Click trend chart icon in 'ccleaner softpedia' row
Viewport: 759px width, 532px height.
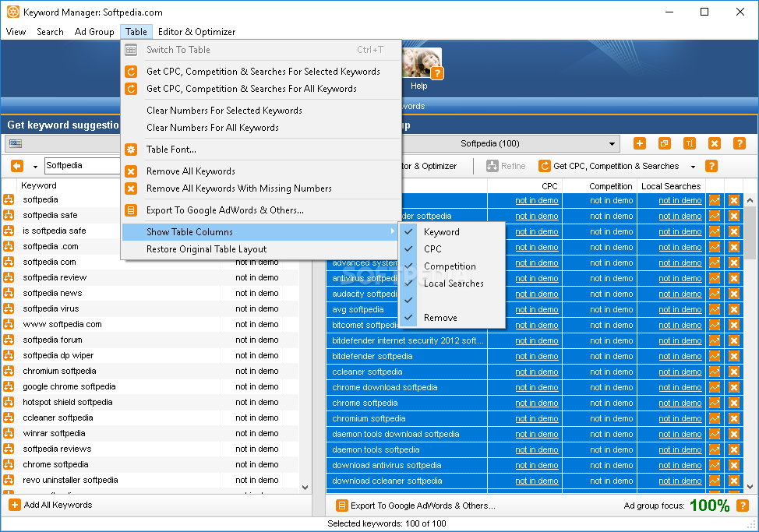coord(715,372)
